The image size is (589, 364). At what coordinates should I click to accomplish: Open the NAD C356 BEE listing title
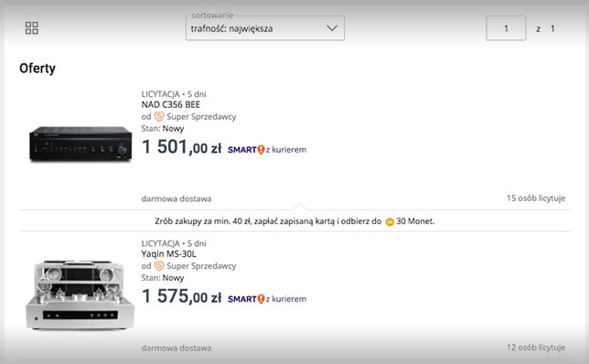click(170, 104)
